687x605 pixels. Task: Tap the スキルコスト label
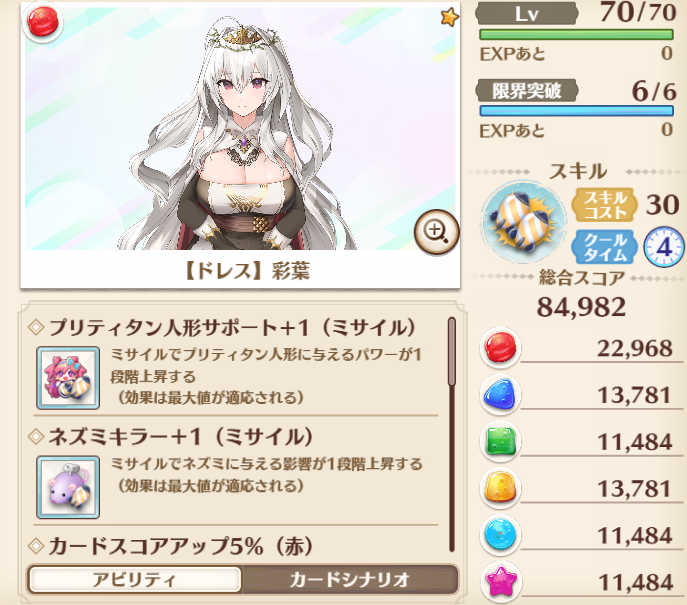(x=605, y=205)
